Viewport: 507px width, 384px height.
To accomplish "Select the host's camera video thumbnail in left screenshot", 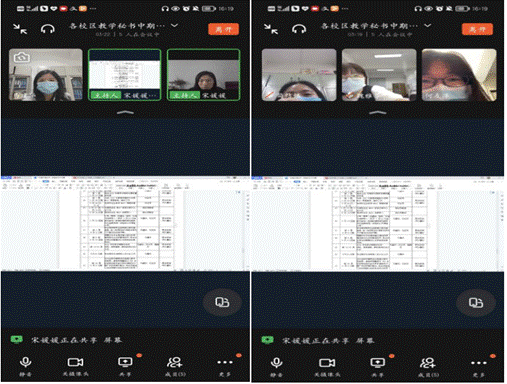I will (x=203, y=75).
